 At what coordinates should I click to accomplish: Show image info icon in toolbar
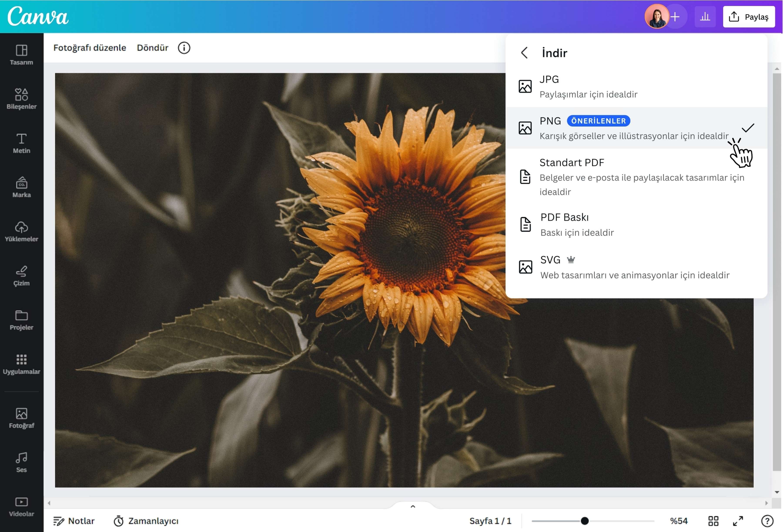[184, 48]
